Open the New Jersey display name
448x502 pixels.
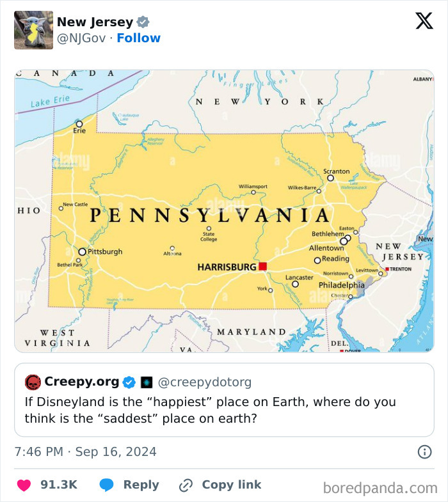[x=95, y=22]
